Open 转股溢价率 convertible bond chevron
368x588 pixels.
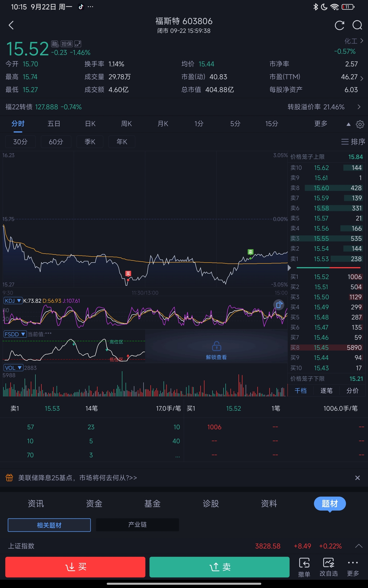[359, 107]
